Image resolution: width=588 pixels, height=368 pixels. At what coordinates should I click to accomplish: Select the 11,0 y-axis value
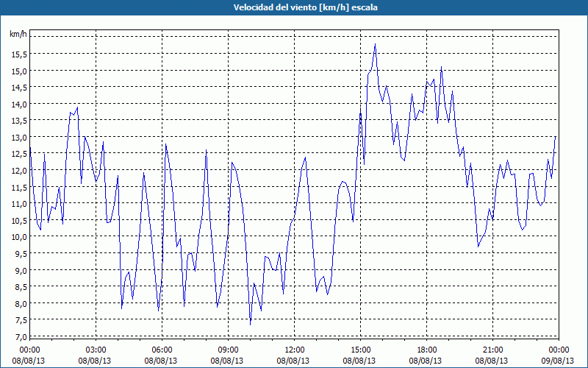[19, 204]
